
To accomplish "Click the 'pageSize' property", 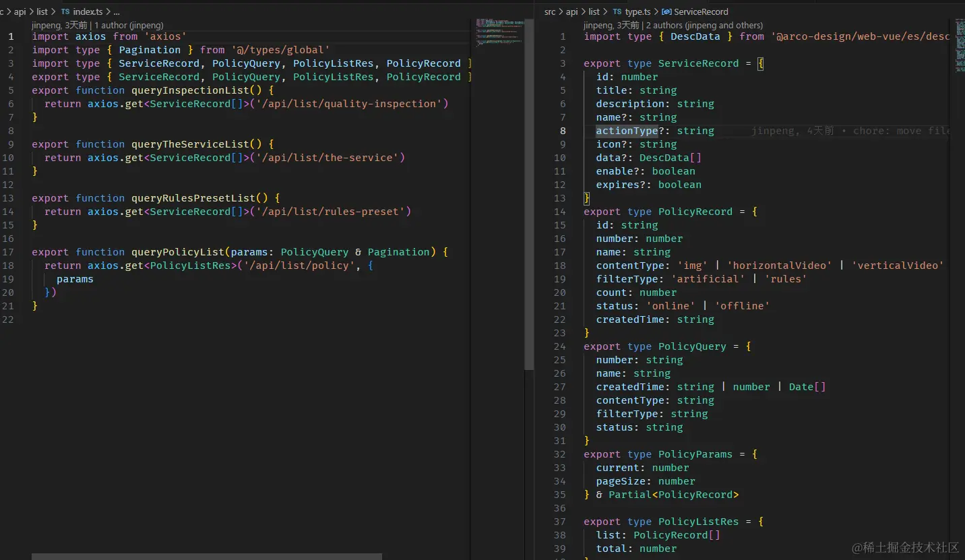I will (621, 481).
